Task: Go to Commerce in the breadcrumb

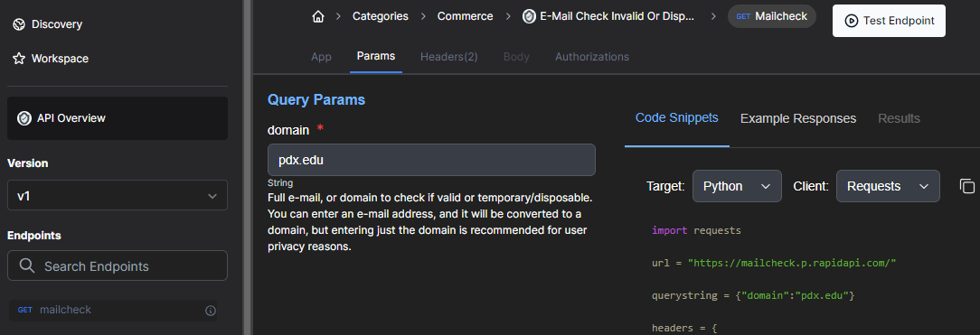Action: pyautogui.click(x=465, y=17)
